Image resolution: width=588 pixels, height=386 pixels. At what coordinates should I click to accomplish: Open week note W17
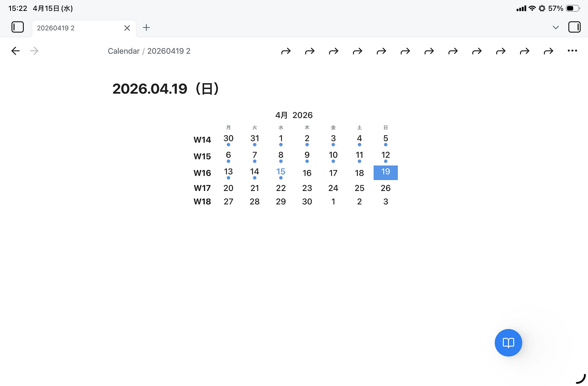tap(202, 188)
